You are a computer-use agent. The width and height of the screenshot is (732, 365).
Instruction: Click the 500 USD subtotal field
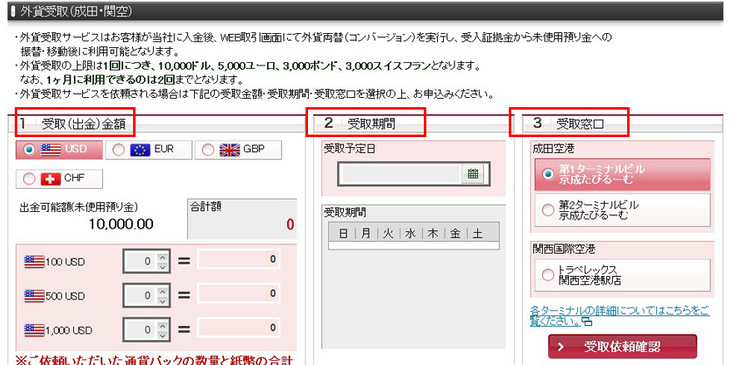[x=239, y=294]
